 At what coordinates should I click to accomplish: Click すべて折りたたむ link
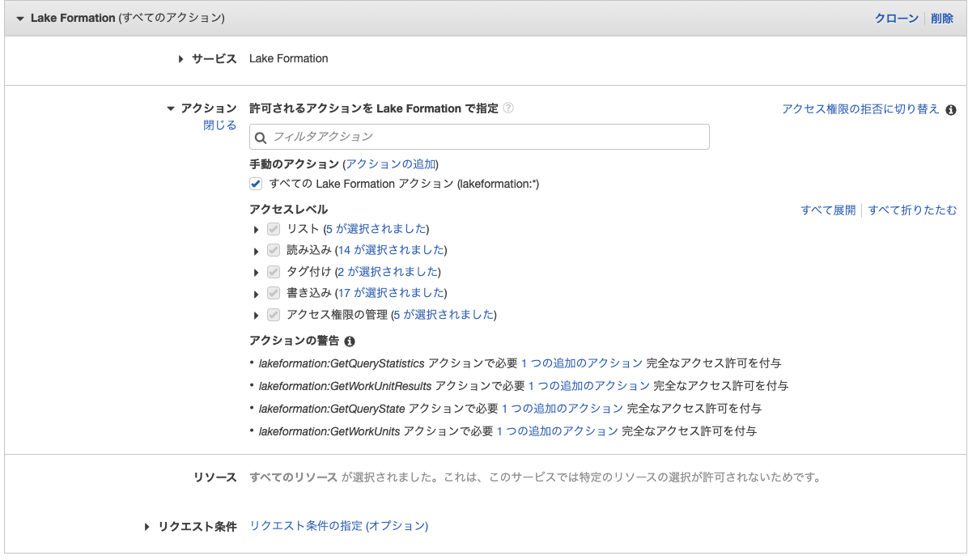912,210
